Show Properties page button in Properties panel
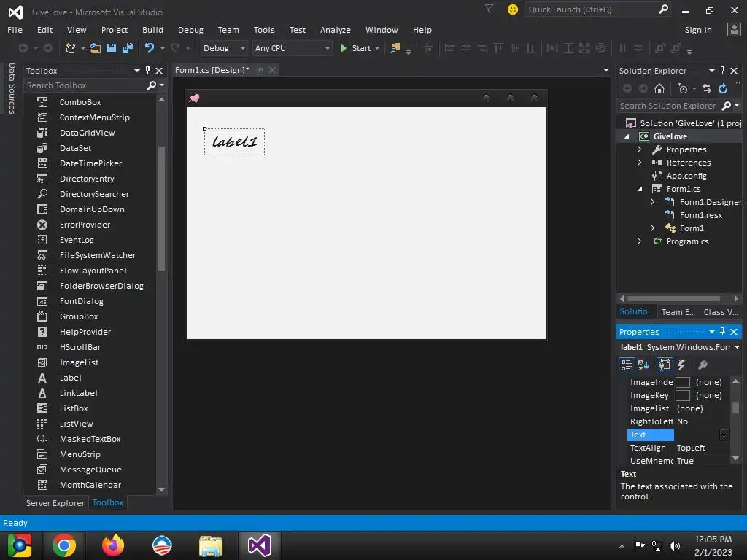 point(664,365)
